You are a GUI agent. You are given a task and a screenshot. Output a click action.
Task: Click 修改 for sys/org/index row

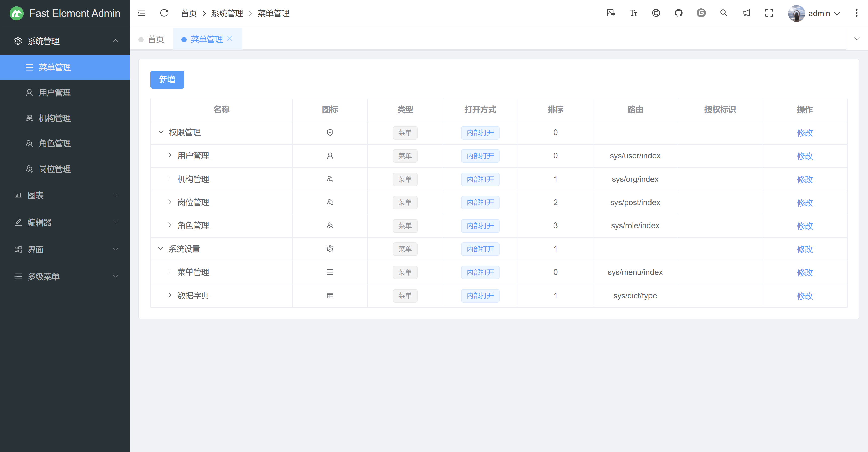coord(805,179)
